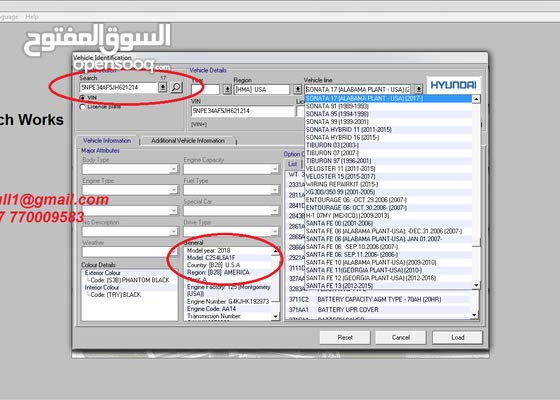Screen dimensions: 560x400
Task: Open the Year dropdown arrow button
Action: click(227, 89)
